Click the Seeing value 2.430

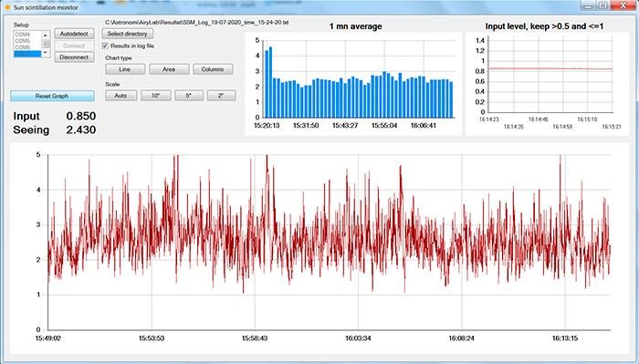(x=81, y=130)
